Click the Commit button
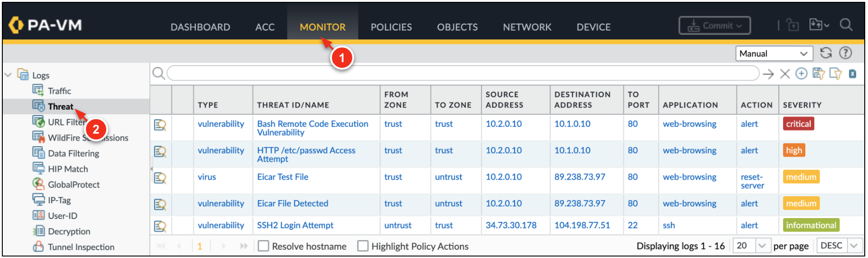 pyautogui.click(x=714, y=26)
